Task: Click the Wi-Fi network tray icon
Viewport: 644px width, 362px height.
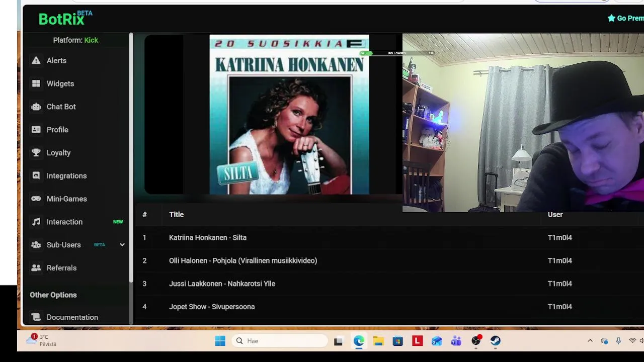Action: [632, 341]
